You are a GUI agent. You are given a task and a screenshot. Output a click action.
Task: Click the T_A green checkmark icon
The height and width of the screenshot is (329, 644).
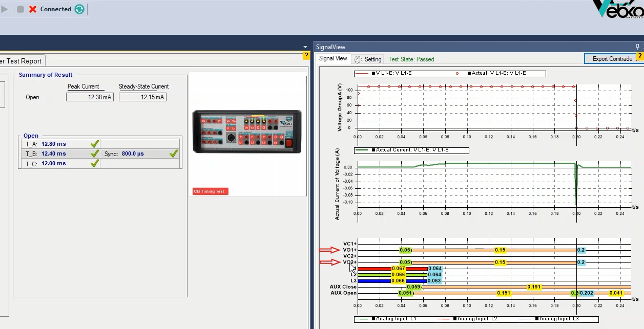tap(94, 144)
